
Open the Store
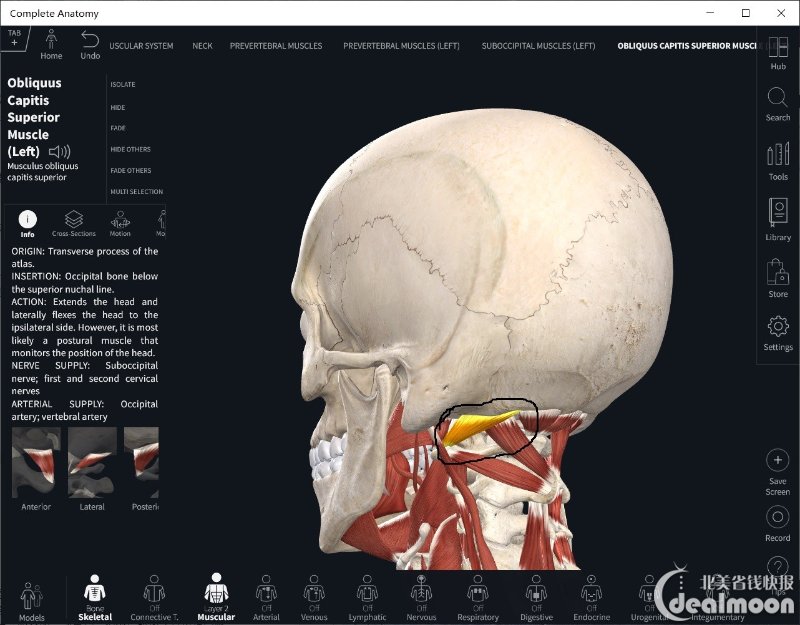[778, 278]
